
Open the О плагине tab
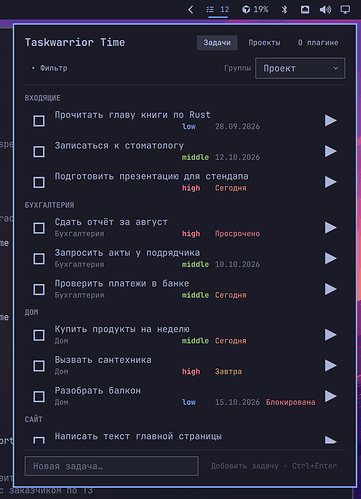pyautogui.click(x=318, y=43)
